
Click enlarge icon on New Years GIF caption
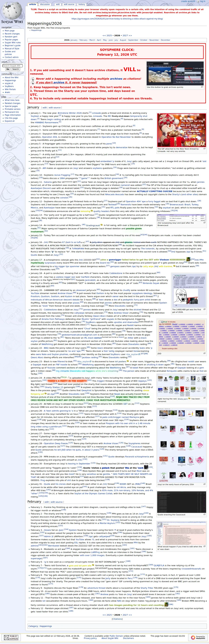[204, 148]
